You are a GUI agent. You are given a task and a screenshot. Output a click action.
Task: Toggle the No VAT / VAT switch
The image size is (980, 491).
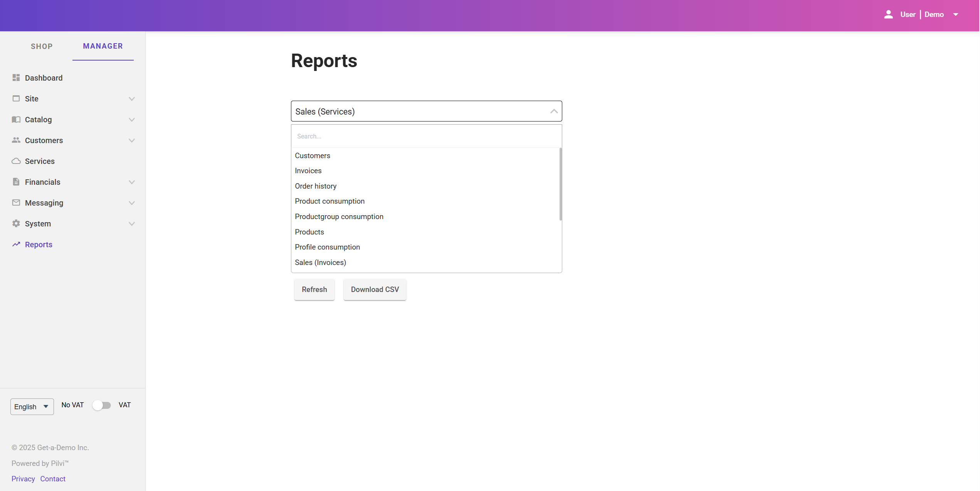(102, 405)
